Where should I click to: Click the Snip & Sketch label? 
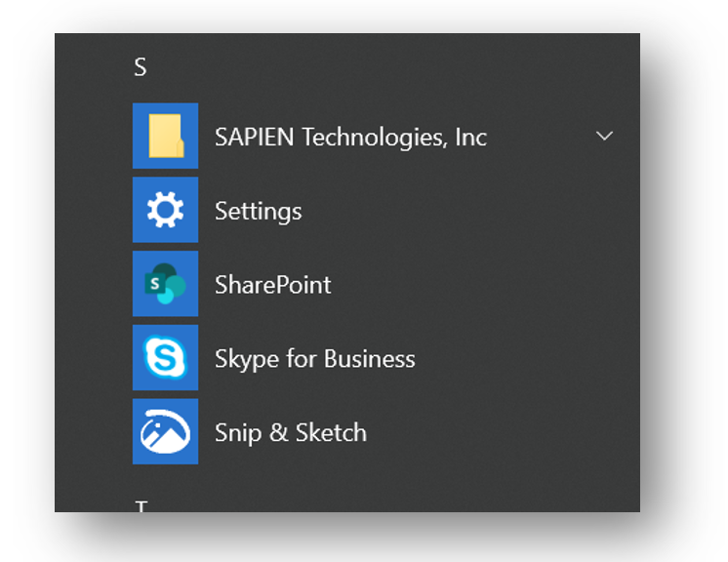[291, 433]
